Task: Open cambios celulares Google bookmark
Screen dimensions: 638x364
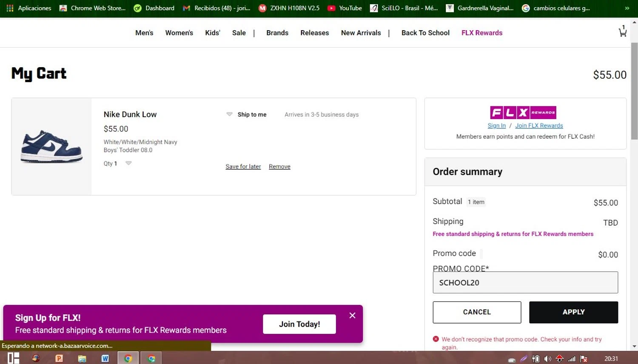Action: pyautogui.click(x=556, y=8)
